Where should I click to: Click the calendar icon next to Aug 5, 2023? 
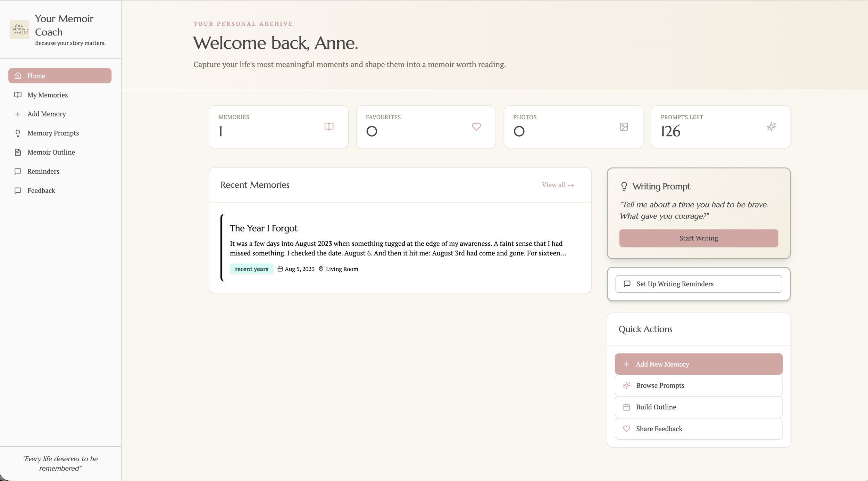(280, 269)
